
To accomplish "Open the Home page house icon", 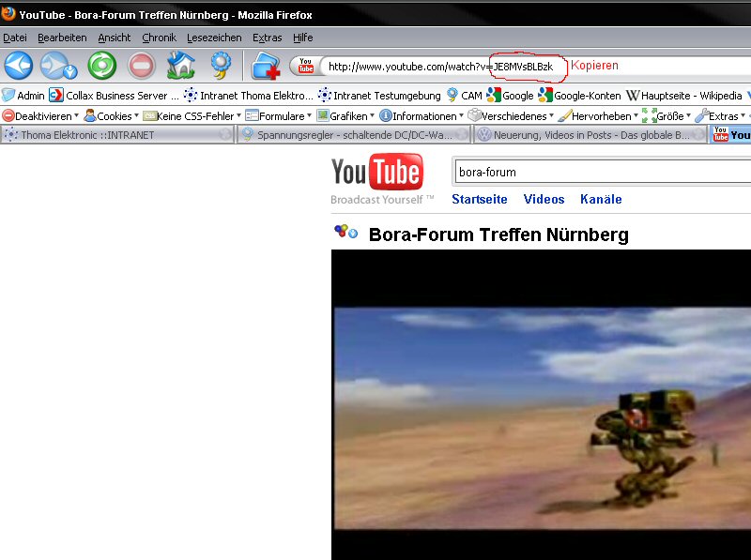I will (x=180, y=65).
